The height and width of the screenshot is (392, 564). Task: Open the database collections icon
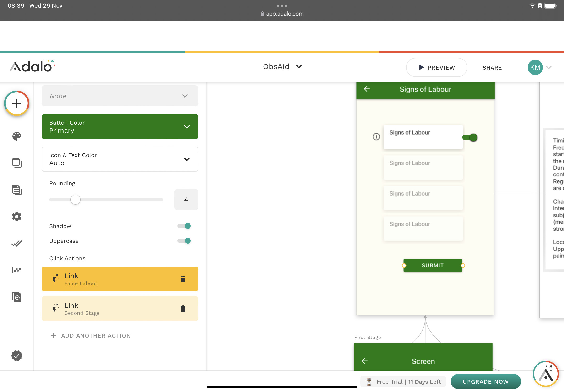pyautogui.click(x=17, y=190)
